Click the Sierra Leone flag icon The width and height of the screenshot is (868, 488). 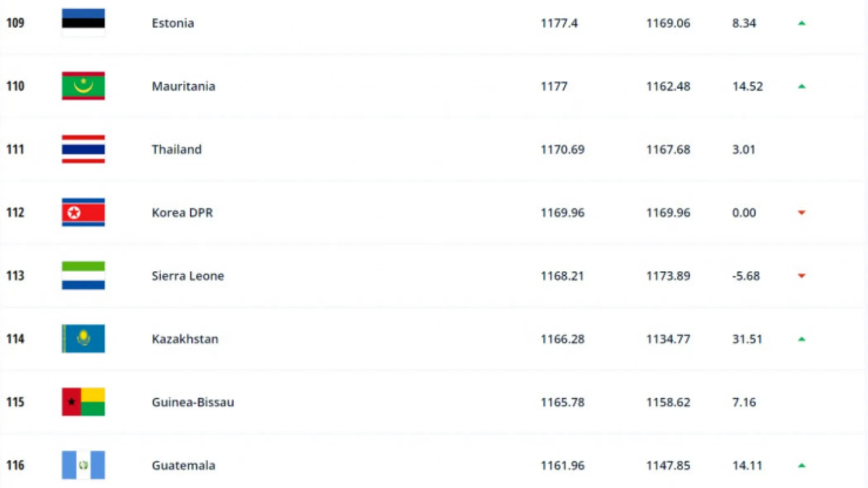83,276
